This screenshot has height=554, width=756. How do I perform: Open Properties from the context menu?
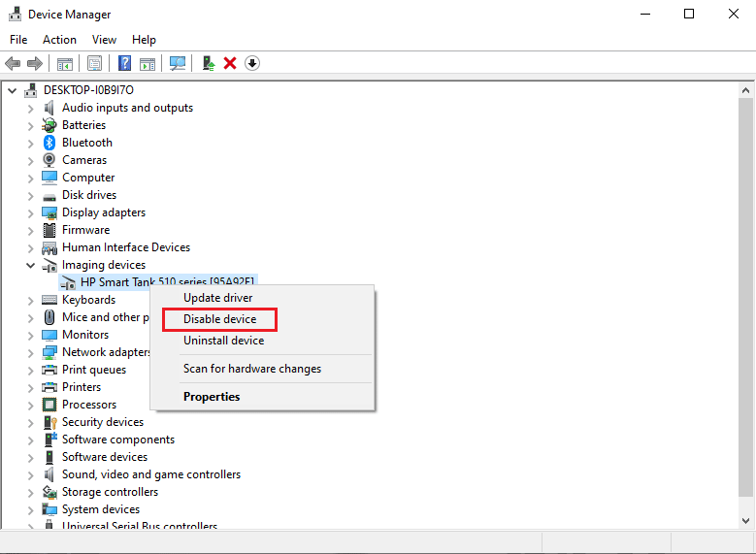(262, 397)
